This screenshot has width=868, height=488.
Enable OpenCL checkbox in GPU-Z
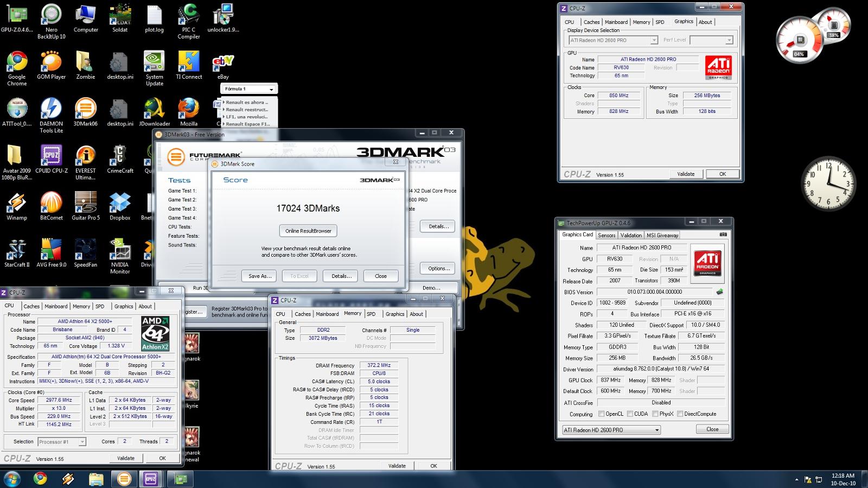coord(601,414)
